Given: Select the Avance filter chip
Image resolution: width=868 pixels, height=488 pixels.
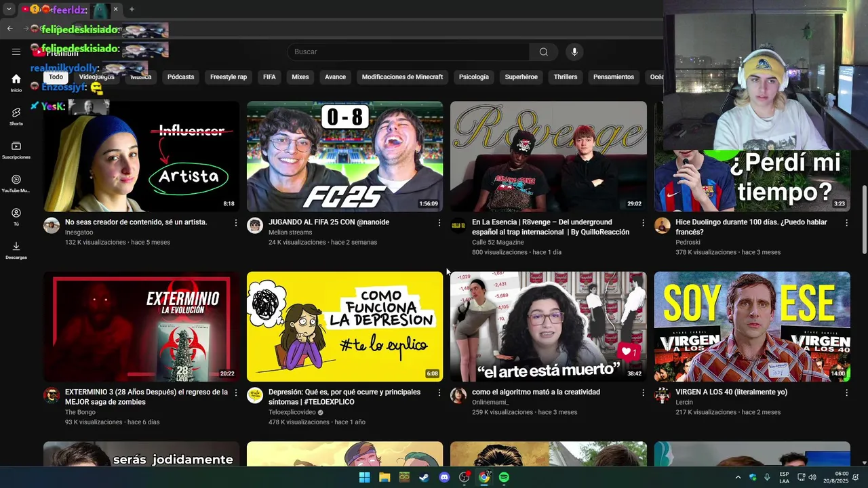Looking at the screenshot, I should [x=335, y=77].
